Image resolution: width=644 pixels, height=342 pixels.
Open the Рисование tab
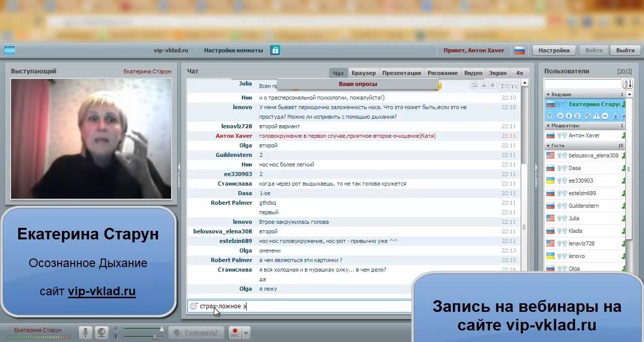coord(443,73)
